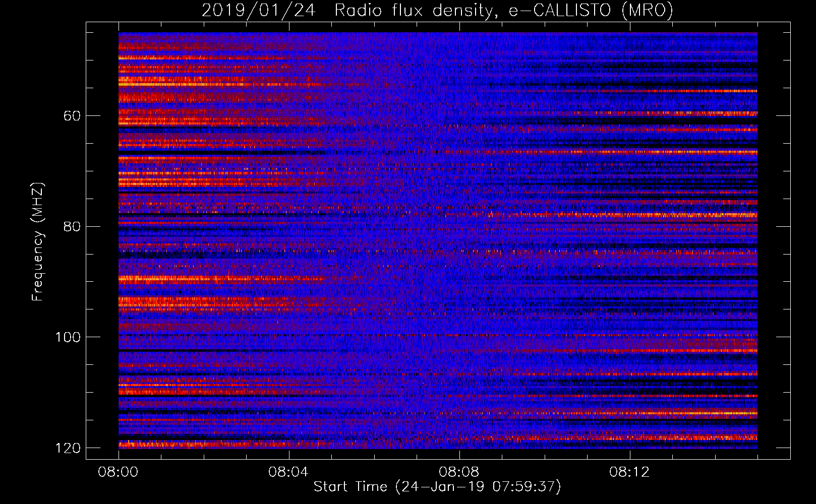Click the 08:04 time tick label
This screenshot has height=504, width=816.
(288, 472)
